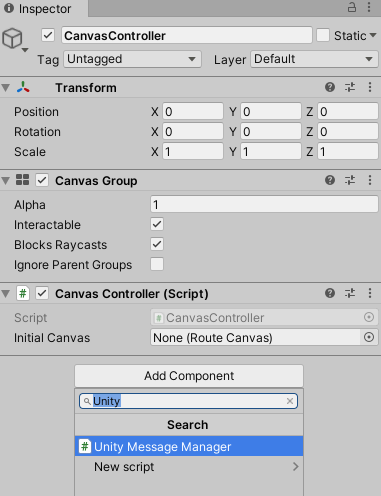Disable the Blocks Raycasts checkbox
This screenshot has width=381, height=496.
(157, 244)
